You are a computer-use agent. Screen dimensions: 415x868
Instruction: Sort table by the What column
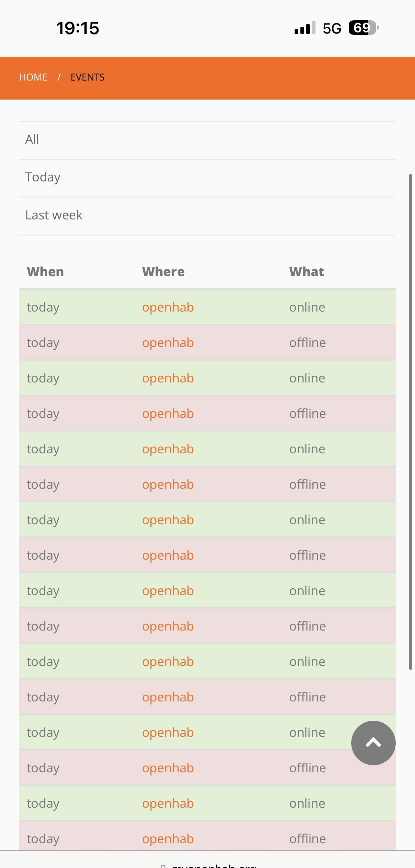pyautogui.click(x=306, y=271)
